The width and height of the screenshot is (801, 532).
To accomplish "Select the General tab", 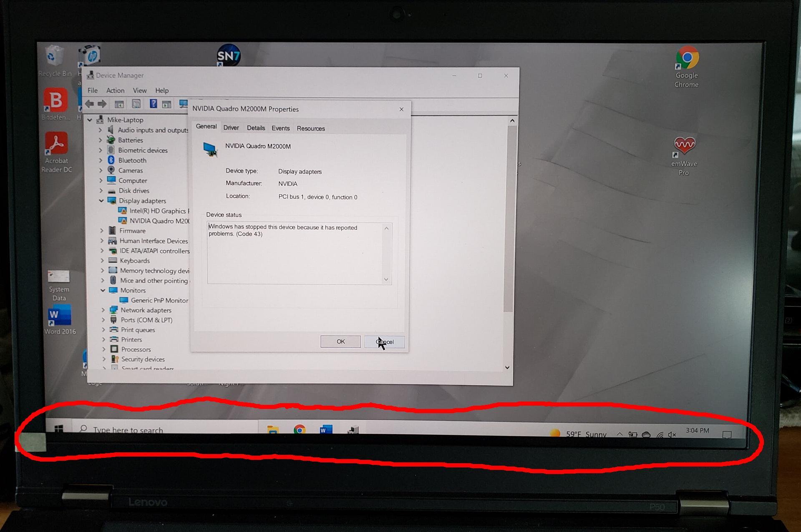I will (x=206, y=126).
